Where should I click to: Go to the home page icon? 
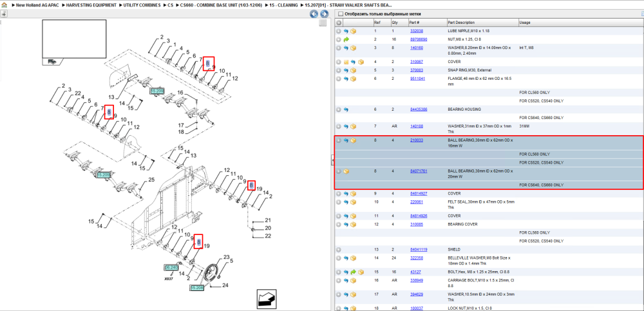point(4,6)
